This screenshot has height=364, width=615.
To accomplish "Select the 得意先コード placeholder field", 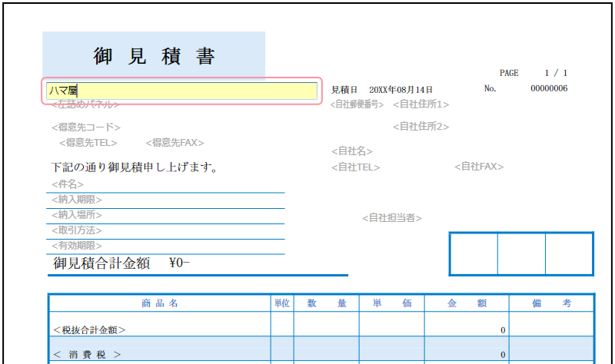I will coord(85,127).
